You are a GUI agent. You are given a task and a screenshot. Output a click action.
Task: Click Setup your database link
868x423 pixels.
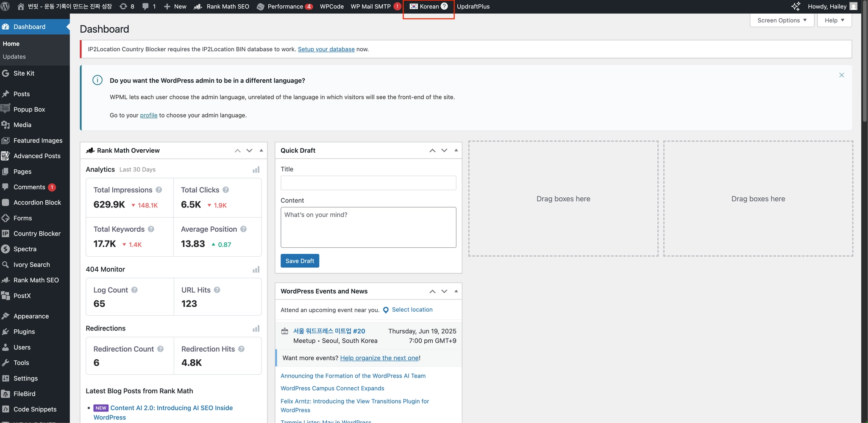click(x=326, y=49)
